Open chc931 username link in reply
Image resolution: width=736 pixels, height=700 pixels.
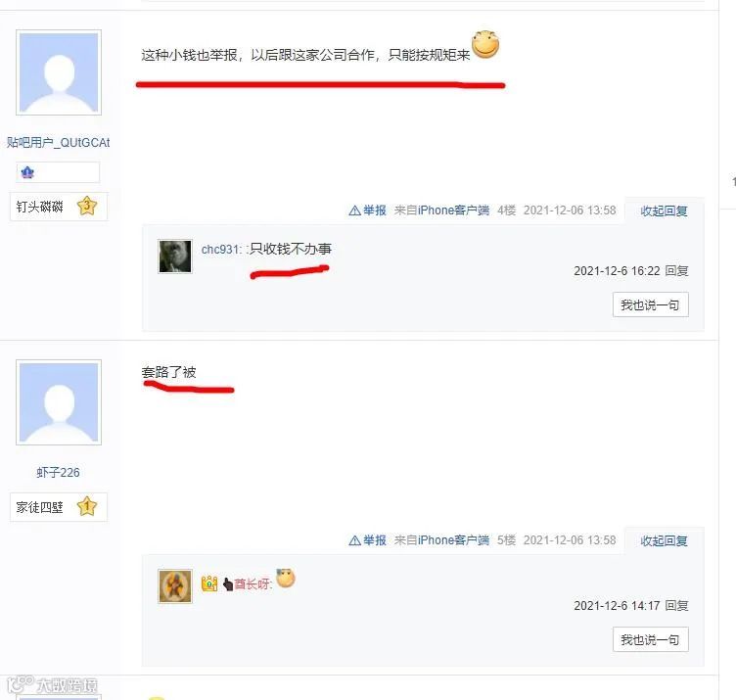[220, 250]
